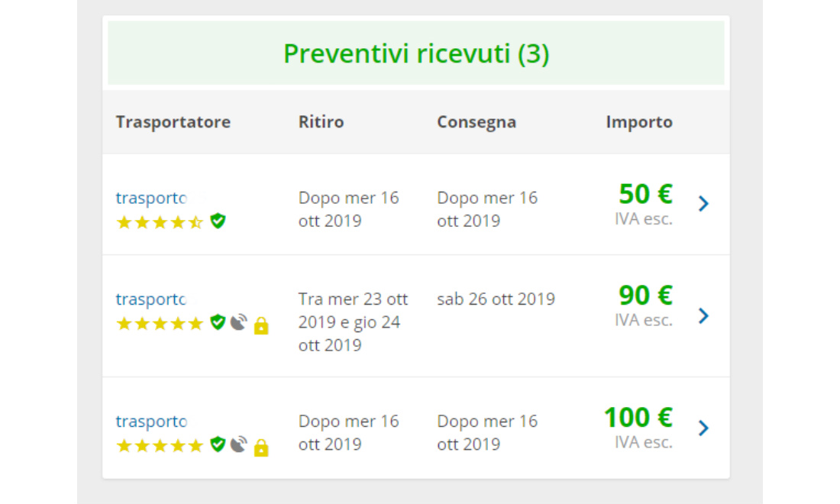Open the 100 € quote using its right chevron
Viewport: 840px width, 504px height.
[703, 428]
